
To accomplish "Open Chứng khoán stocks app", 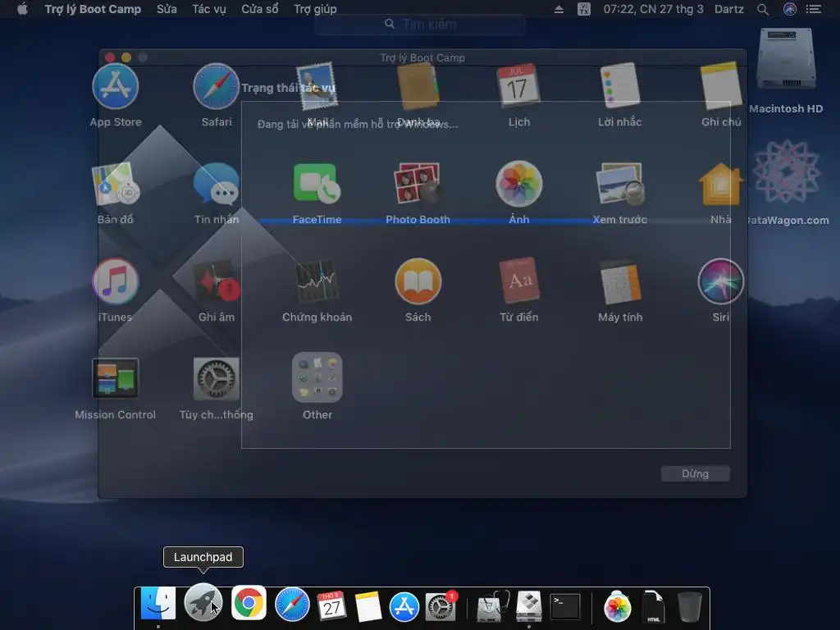I will (x=317, y=281).
